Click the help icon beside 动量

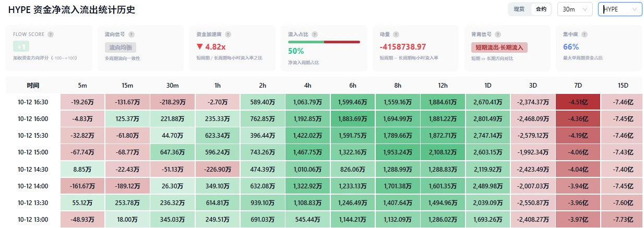coord(397,34)
